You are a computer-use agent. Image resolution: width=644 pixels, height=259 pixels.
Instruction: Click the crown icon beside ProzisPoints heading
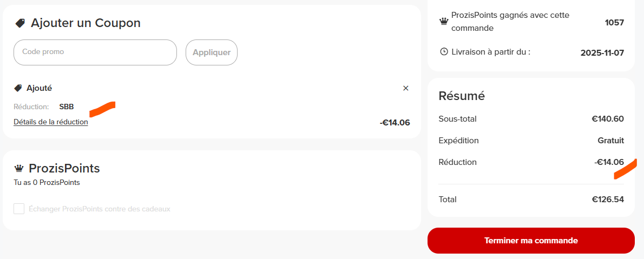pos(19,169)
